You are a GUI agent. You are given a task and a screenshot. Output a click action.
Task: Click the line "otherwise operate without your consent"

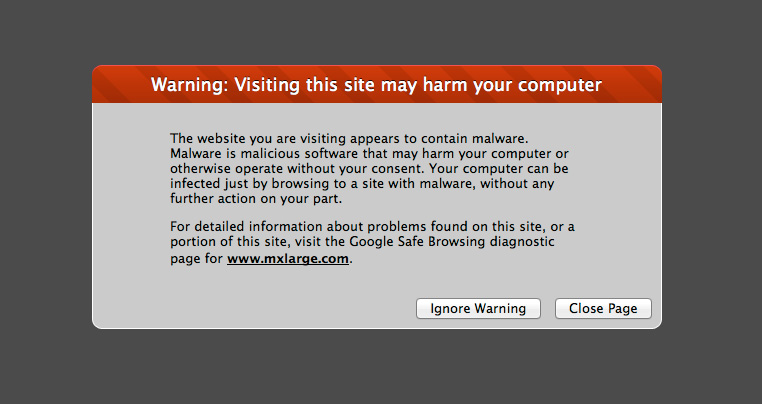tap(369, 169)
